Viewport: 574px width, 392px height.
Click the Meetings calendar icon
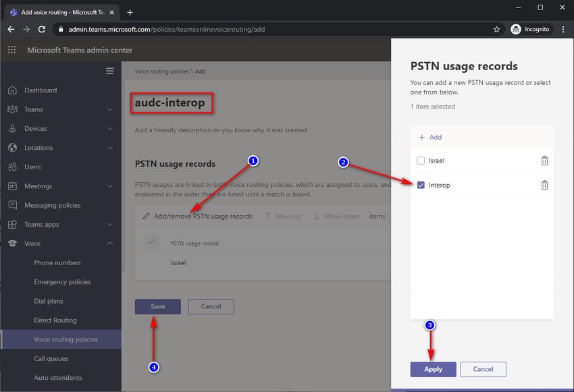(12, 186)
